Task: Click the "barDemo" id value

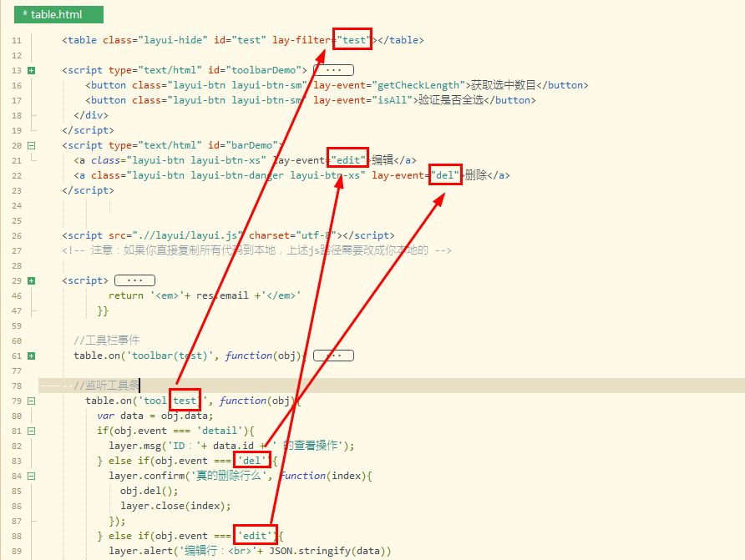Action: [x=252, y=145]
